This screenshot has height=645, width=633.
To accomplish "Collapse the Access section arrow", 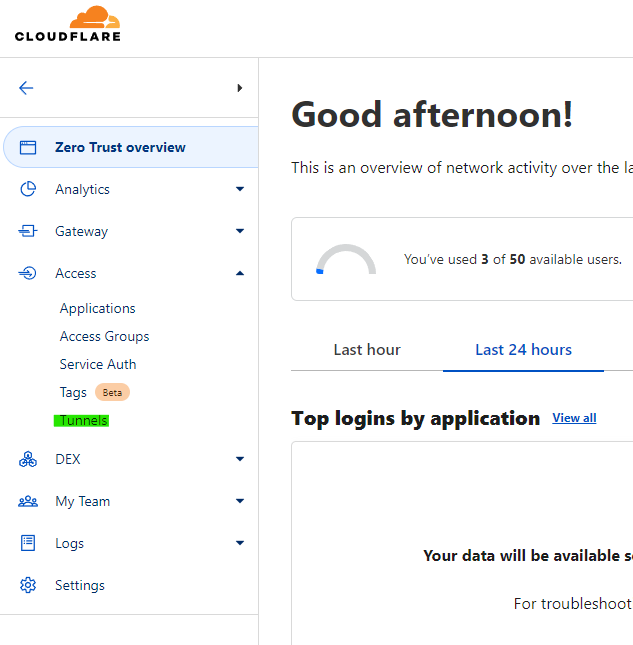I will [240, 273].
